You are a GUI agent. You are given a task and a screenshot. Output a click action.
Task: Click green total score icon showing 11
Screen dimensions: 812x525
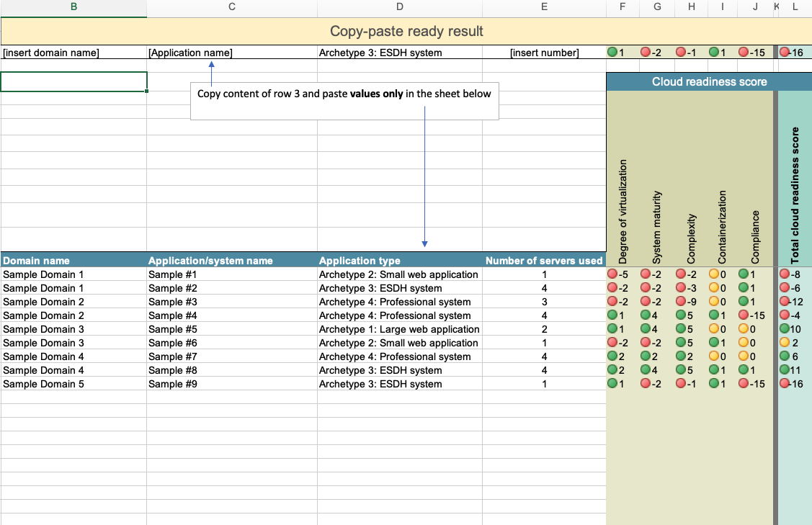coord(785,370)
